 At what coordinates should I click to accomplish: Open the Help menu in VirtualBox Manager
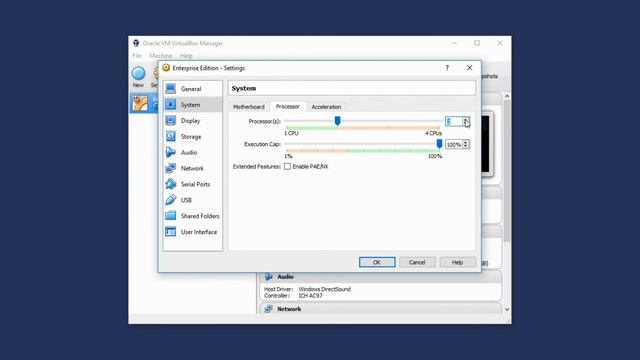coord(186,56)
